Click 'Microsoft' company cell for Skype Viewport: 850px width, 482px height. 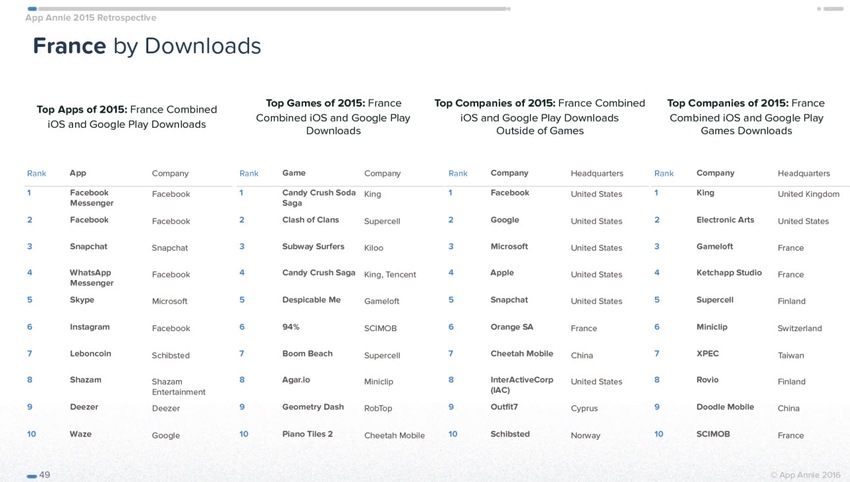coord(169,301)
